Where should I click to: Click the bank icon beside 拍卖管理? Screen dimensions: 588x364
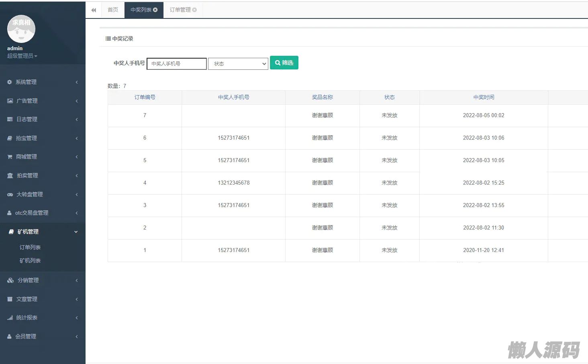10,176
